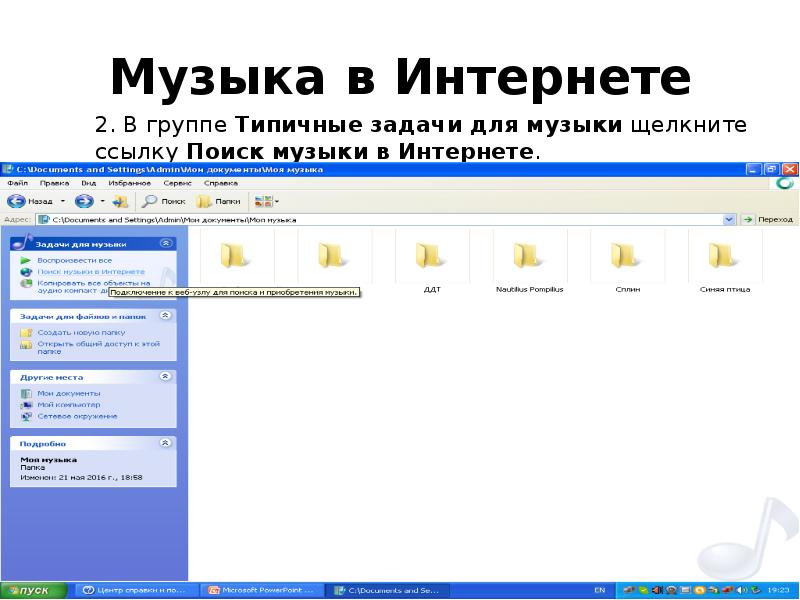The width and height of the screenshot is (800, 600).
Task: Click the window title bar folder icon
Action: pyautogui.click(x=8, y=169)
